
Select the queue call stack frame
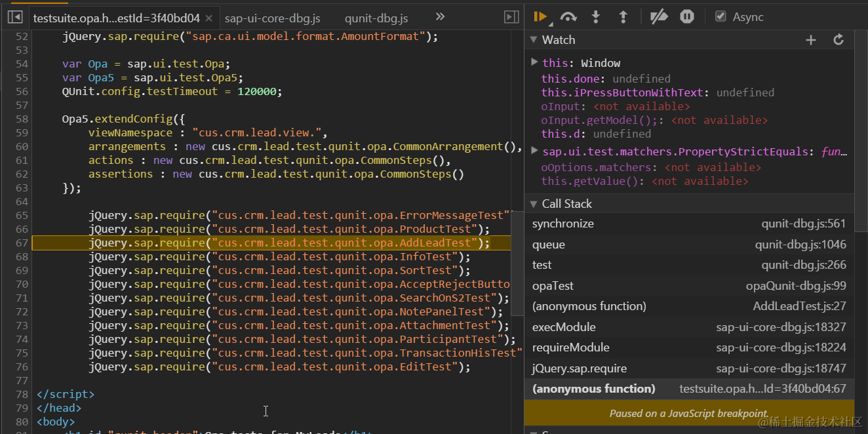690,245
